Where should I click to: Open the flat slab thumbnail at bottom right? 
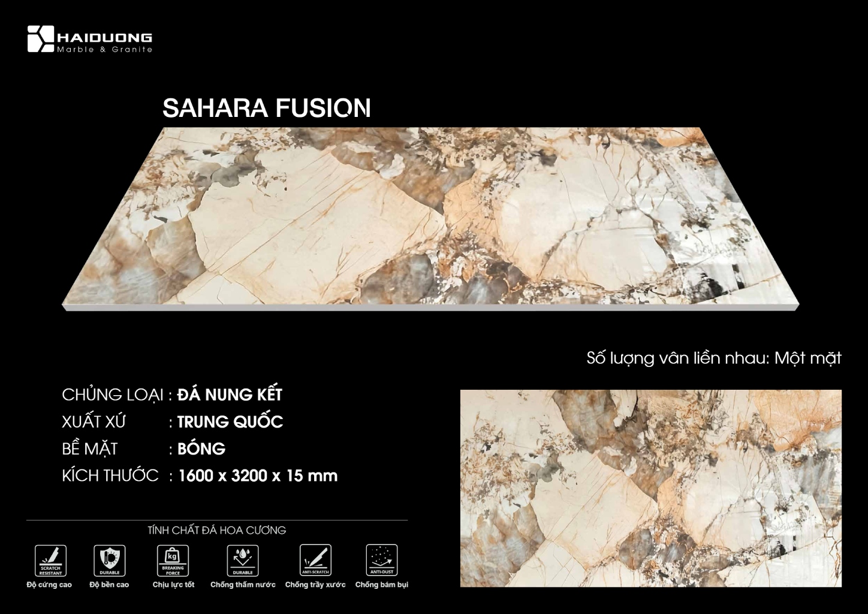(x=650, y=488)
